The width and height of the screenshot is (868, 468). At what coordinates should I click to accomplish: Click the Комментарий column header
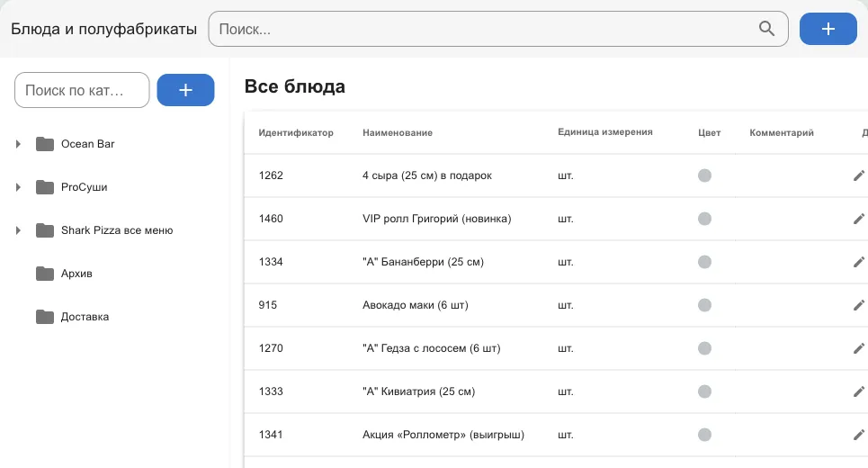[782, 133]
